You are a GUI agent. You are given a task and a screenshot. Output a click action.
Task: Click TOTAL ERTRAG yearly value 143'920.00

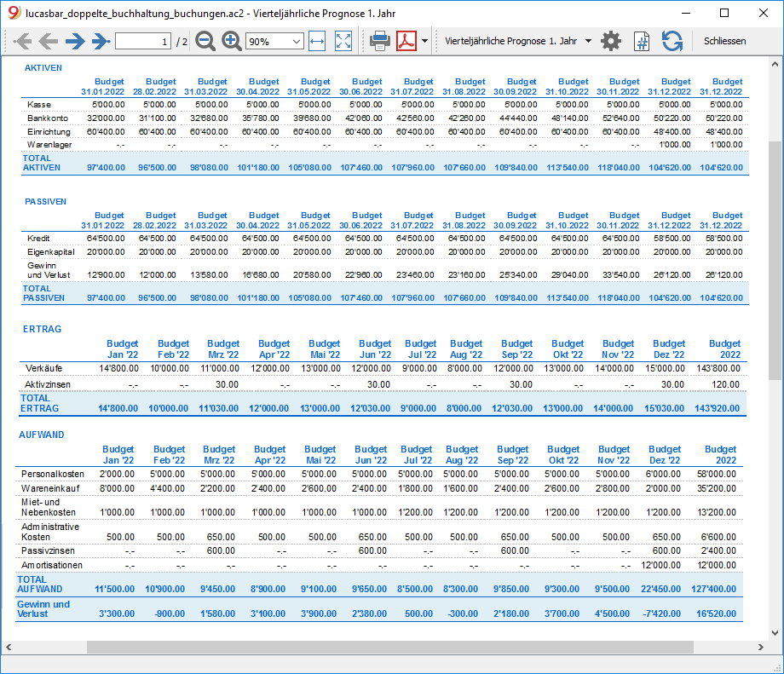click(x=717, y=408)
